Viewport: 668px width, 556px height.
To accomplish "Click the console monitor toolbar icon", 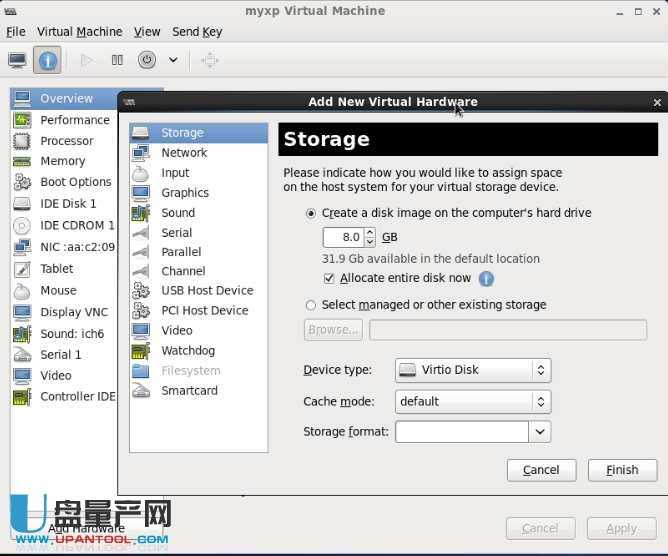I will [x=17, y=60].
